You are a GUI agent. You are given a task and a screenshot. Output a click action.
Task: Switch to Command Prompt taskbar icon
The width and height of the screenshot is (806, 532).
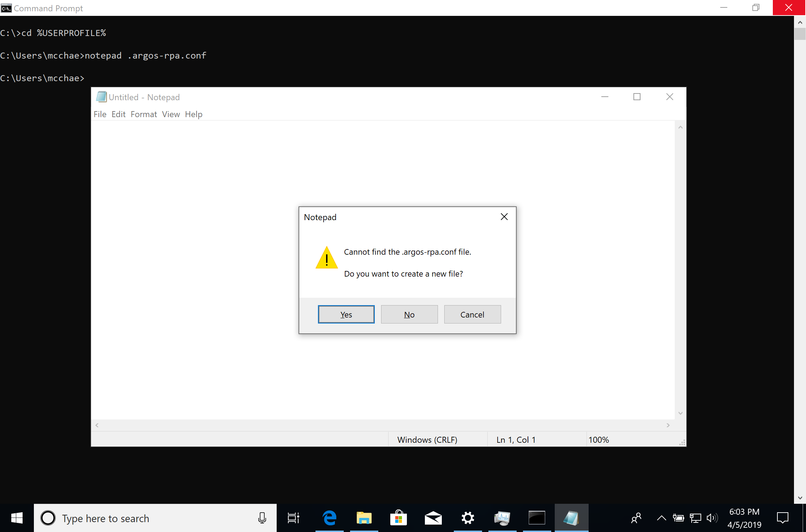pyautogui.click(x=537, y=518)
